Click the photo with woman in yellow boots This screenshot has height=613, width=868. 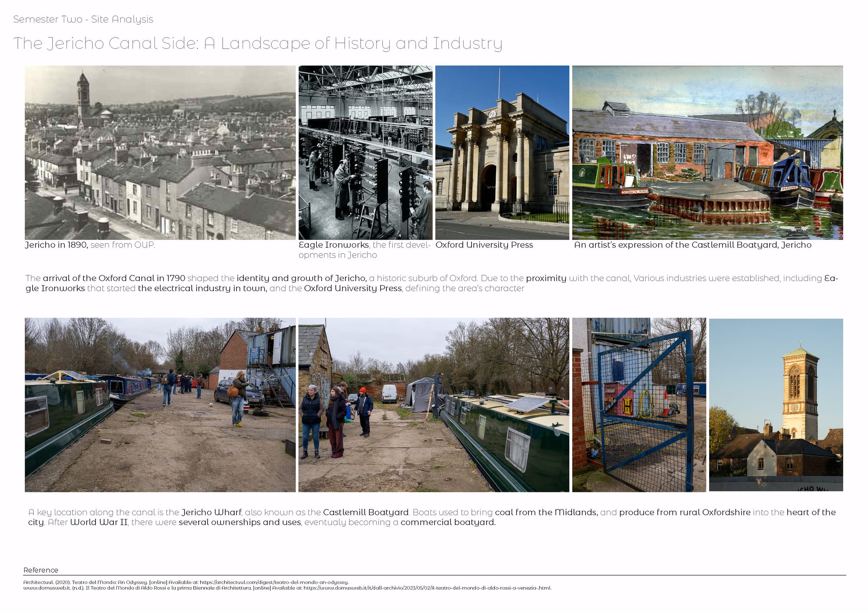(x=160, y=404)
